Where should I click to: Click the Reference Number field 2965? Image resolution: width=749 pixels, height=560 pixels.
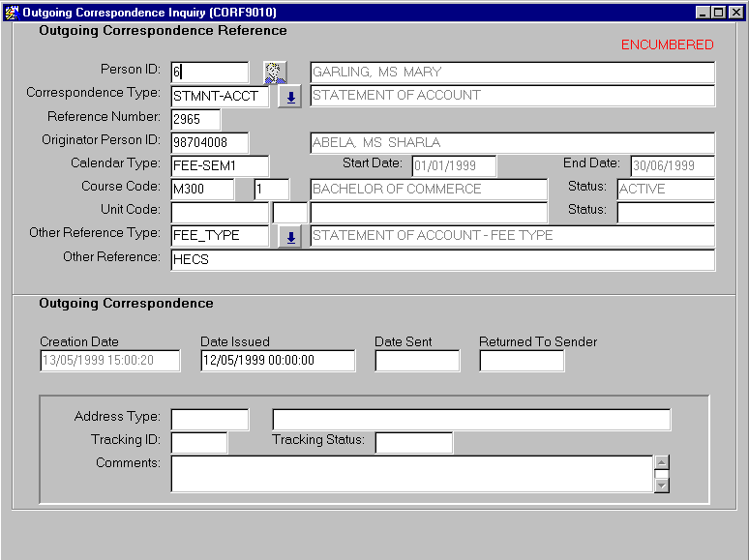pyautogui.click(x=195, y=120)
